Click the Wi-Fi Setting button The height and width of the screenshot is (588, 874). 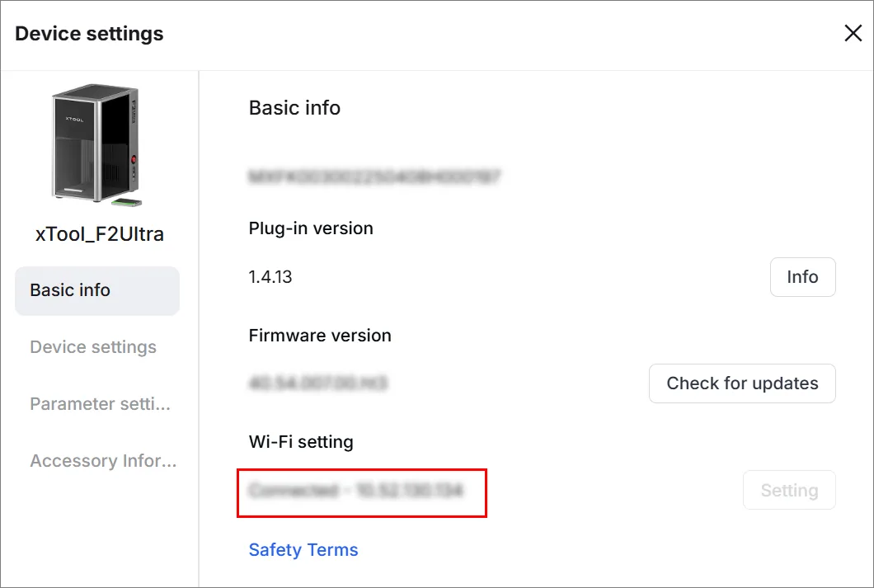tap(789, 490)
